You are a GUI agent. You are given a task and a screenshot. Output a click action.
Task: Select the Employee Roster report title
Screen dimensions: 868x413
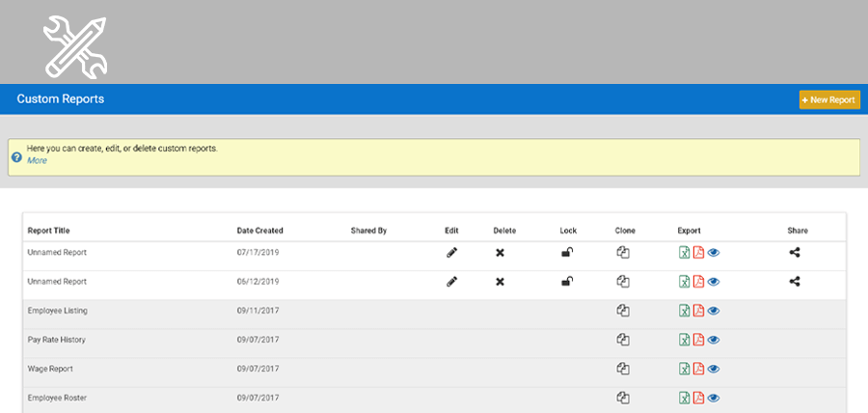pos(57,398)
